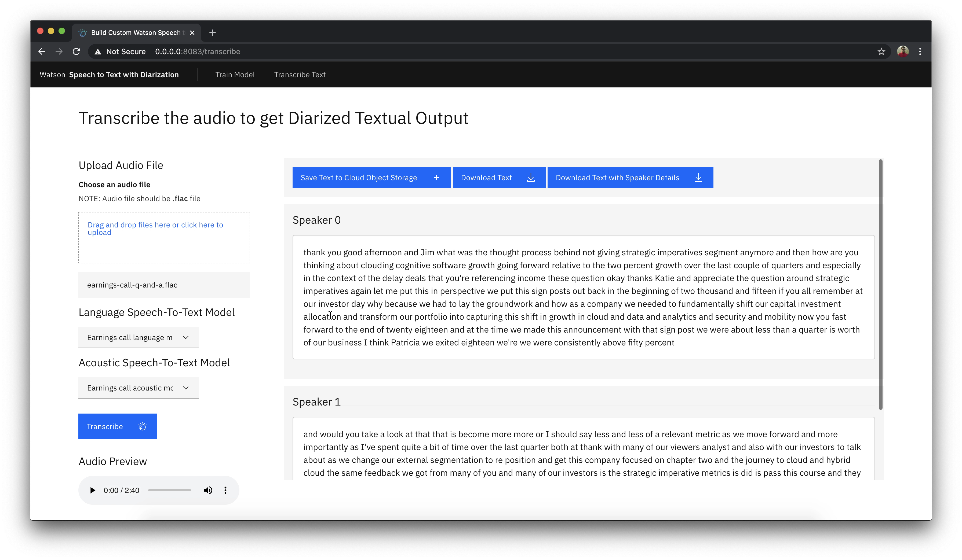962x560 pixels.
Task: Bookmark this page with star icon
Action: coord(881,51)
